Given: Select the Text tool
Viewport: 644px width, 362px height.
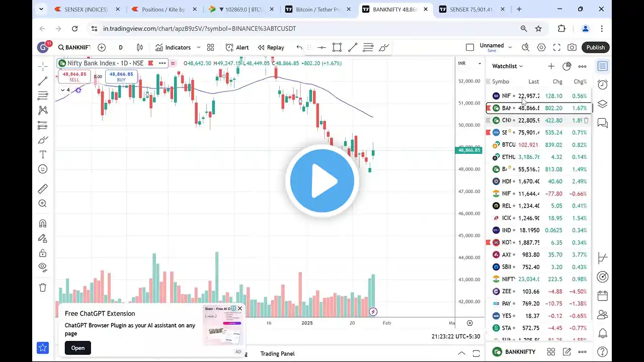Looking at the screenshot, I should (x=43, y=154).
